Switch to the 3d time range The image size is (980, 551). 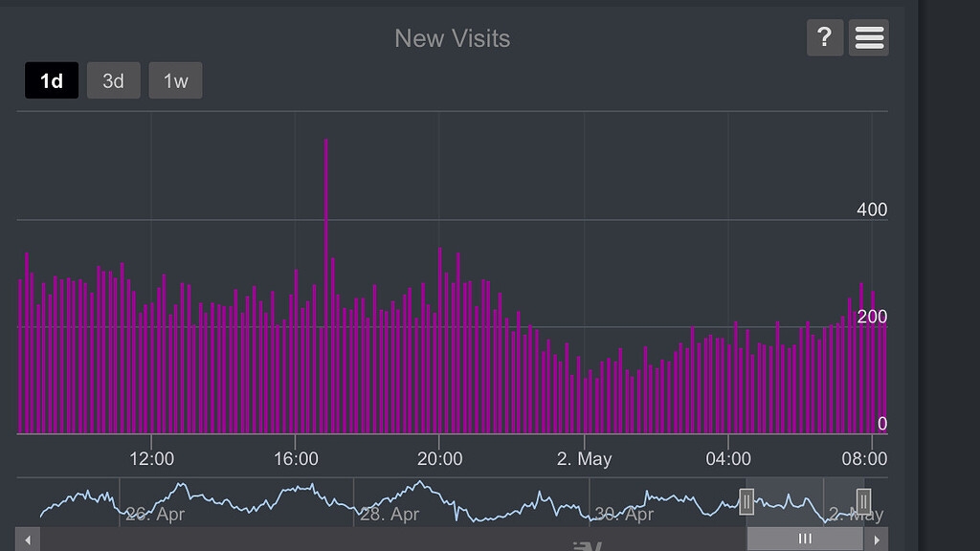(113, 80)
